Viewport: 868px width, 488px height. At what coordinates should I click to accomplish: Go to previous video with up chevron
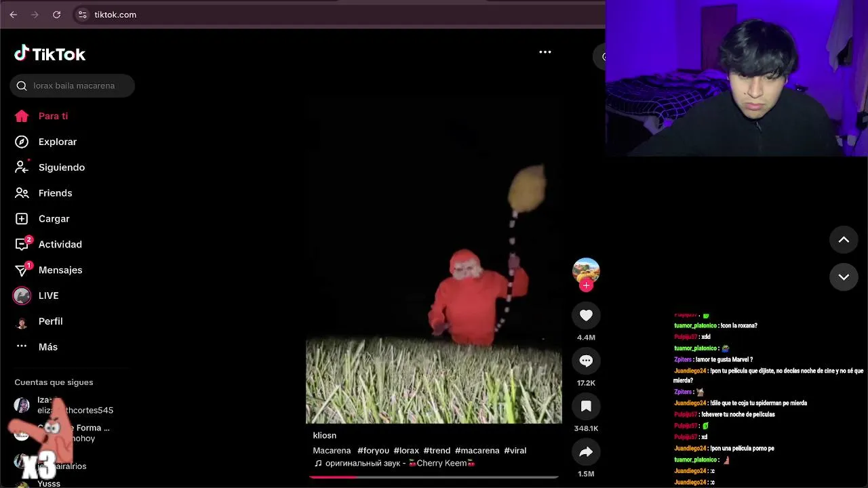point(844,239)
